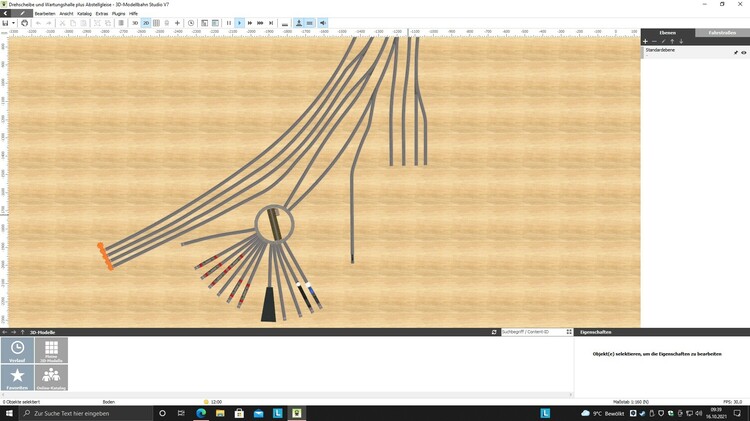Click the play simulation button
The height and width of the screenshot is (421, 750).
[240, 23]
